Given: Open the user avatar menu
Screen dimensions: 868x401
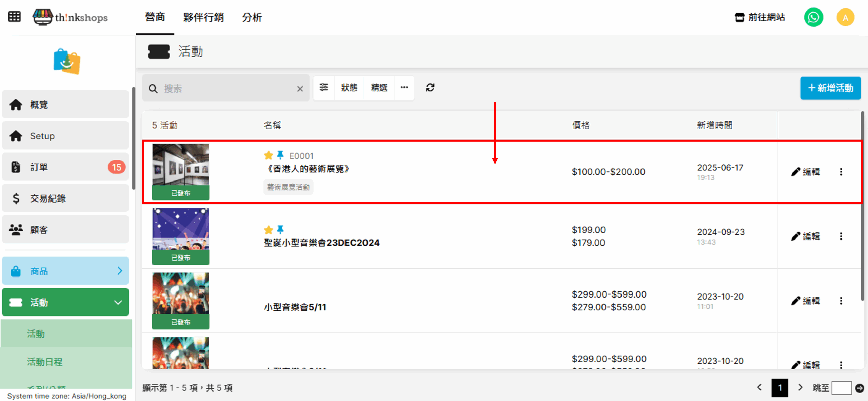Looking at the screenshot, I should 845,17.
